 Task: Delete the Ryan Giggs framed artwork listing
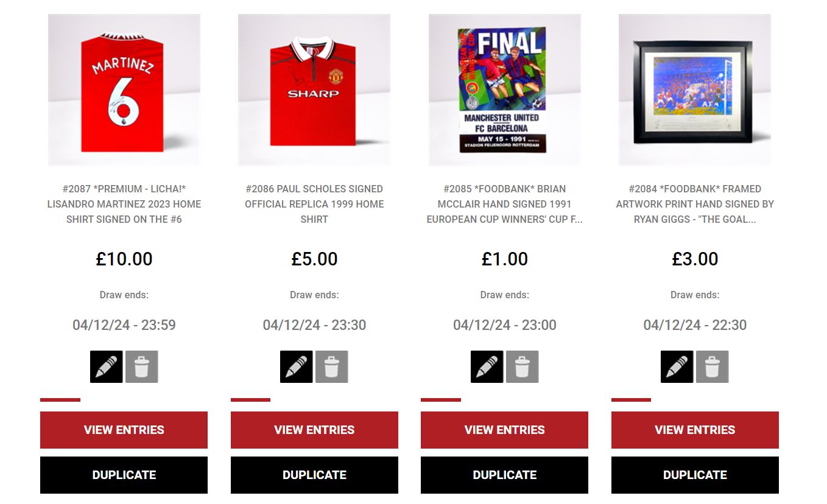tap(713, 366)
